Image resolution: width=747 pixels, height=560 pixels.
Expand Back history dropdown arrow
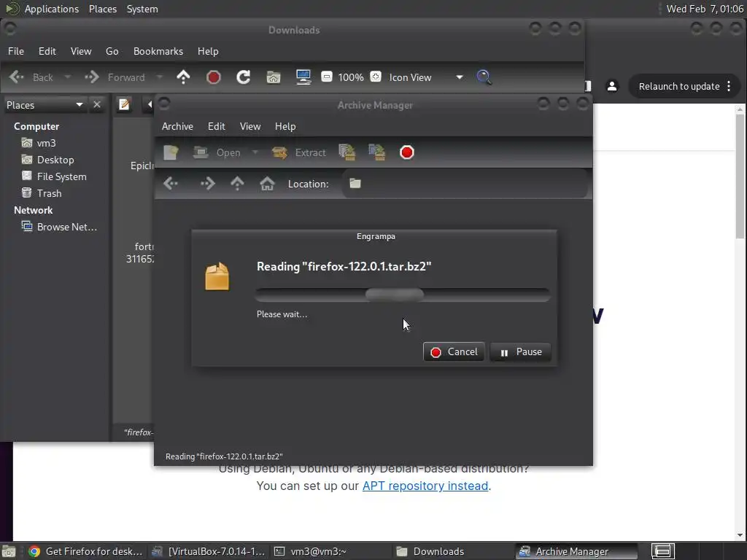(x=68, y=77)
